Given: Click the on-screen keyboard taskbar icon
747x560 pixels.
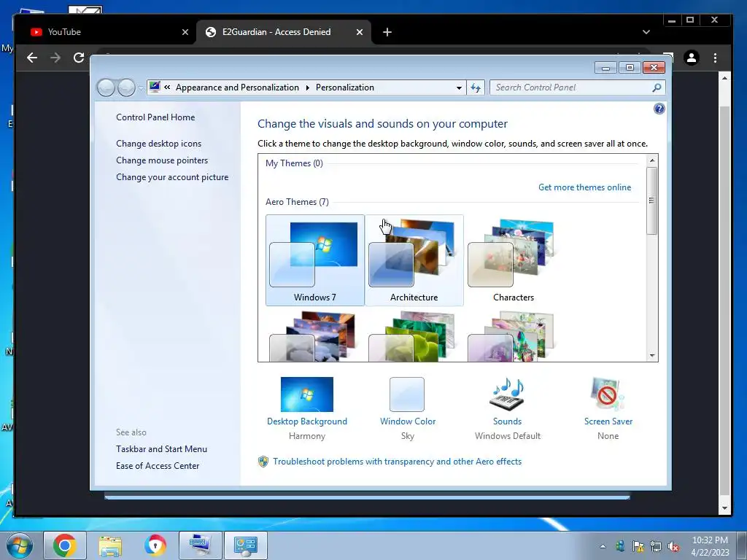Looking at the screenshot, I should tap(200, 545).
